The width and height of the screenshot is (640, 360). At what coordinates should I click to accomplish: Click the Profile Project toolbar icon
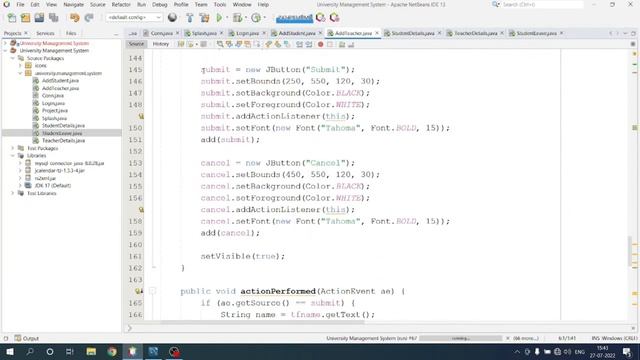(256, 18)
